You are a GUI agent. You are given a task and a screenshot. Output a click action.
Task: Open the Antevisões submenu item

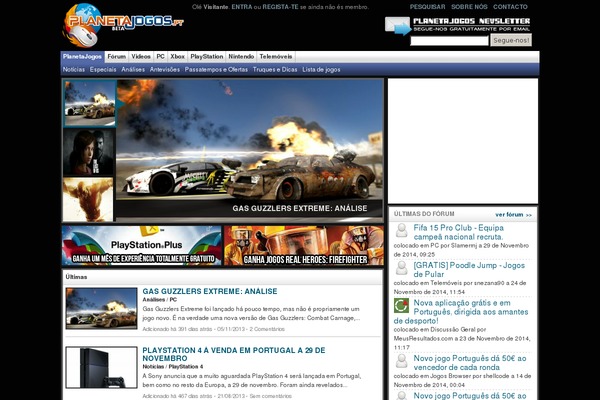165,70
